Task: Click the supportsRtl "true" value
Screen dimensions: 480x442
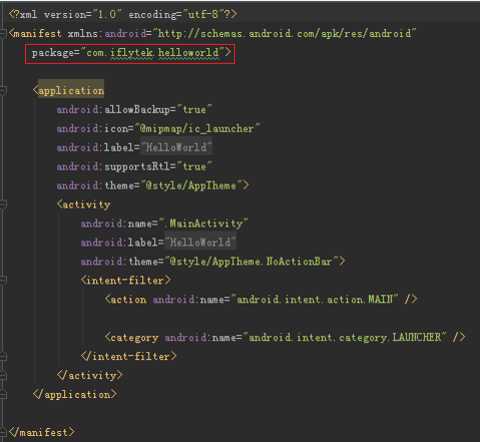Action: [x=194, y=166]
